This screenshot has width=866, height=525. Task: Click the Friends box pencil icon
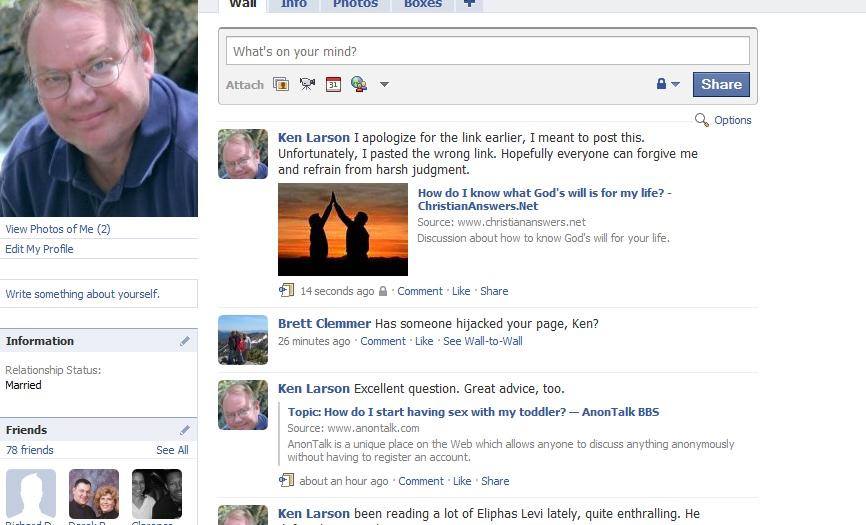tap(185, 430)
